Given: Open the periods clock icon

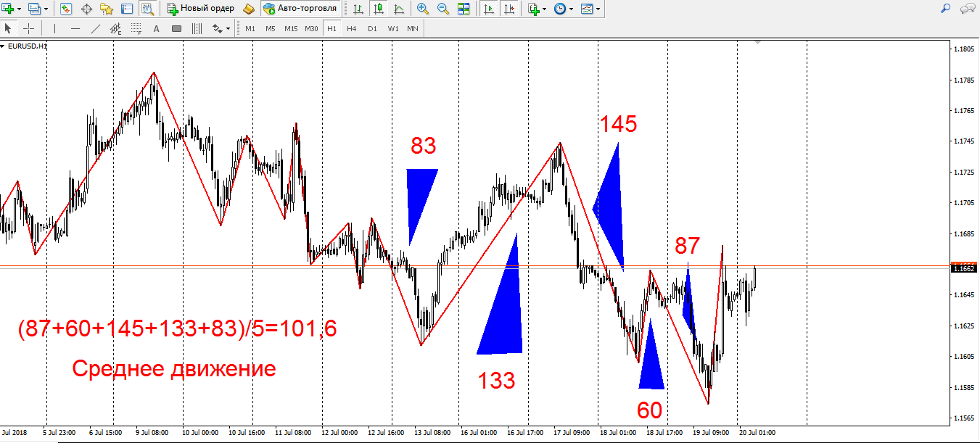Looking at the screenshot, I should pyautogui.click(x=559, y=9).
